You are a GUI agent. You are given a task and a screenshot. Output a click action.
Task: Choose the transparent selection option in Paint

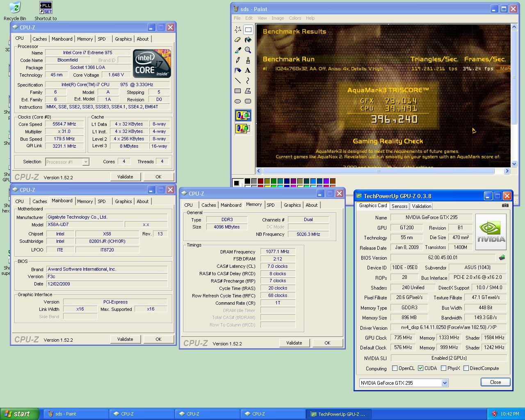point(243,129)
